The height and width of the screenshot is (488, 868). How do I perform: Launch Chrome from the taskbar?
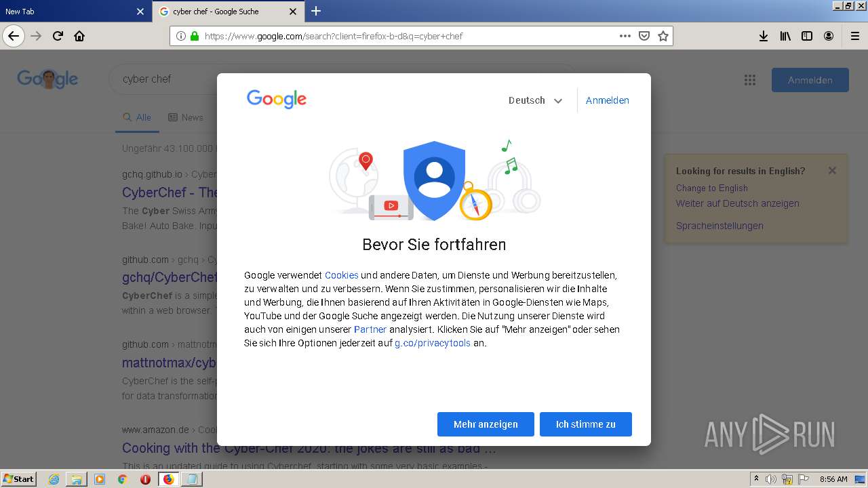point(122,479)
